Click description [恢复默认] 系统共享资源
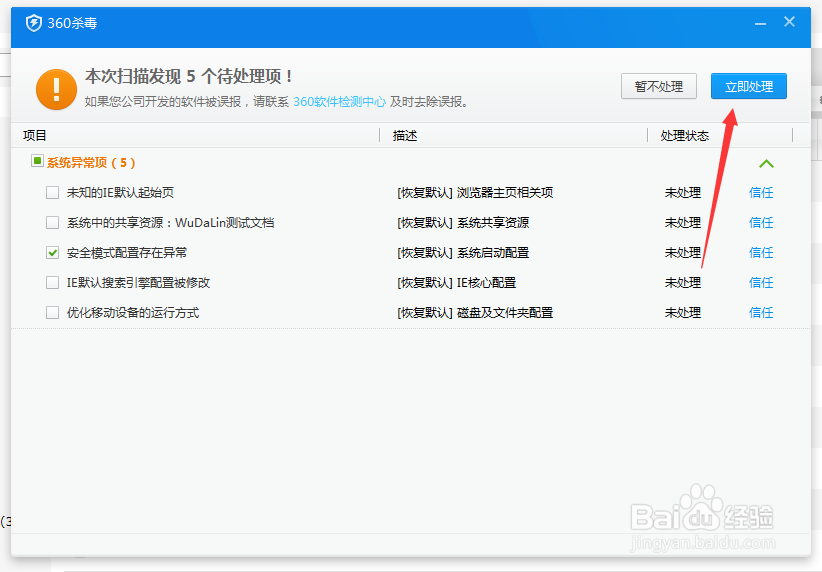 point(463,223)
